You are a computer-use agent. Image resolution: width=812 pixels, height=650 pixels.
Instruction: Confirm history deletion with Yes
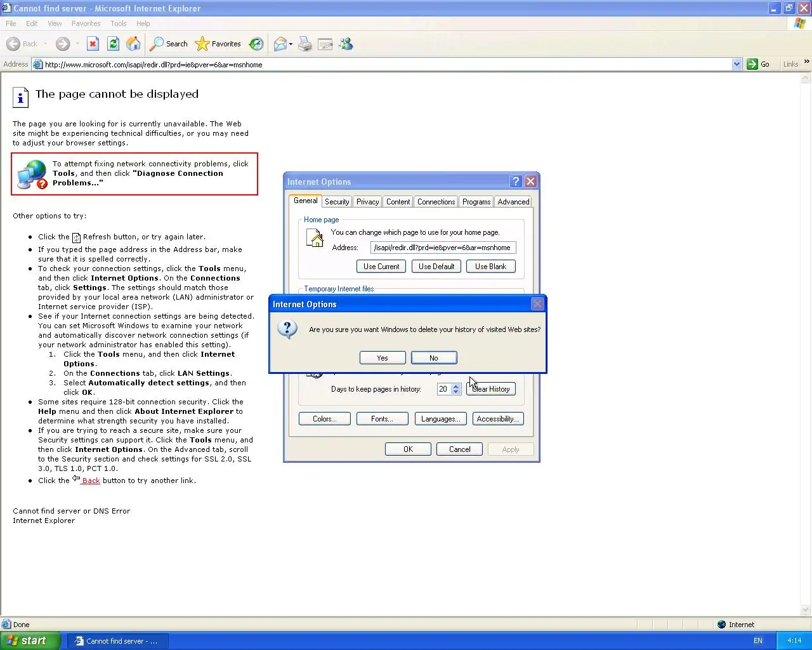pyautogui.click(x=383, y=358)
